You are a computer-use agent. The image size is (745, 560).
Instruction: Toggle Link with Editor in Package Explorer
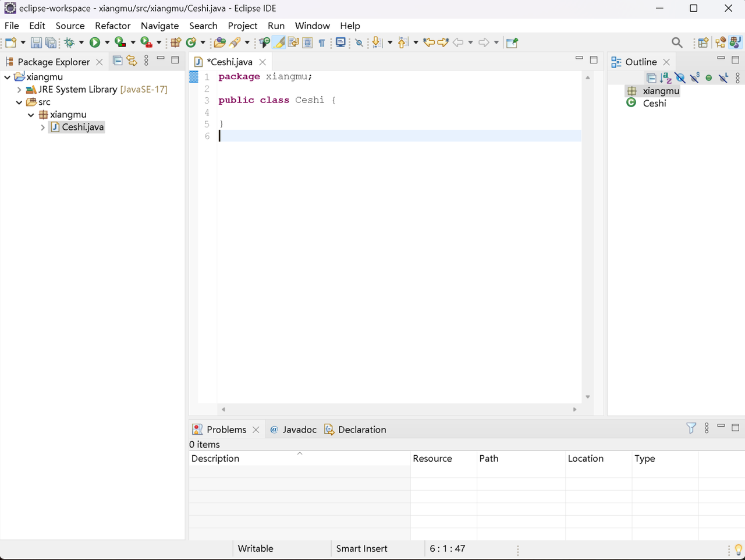click(x=132, y=61)
